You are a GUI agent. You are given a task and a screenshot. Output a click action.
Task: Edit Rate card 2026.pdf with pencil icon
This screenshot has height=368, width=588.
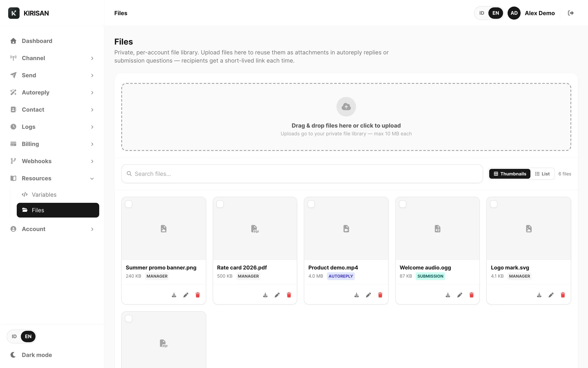click(277, 295)
